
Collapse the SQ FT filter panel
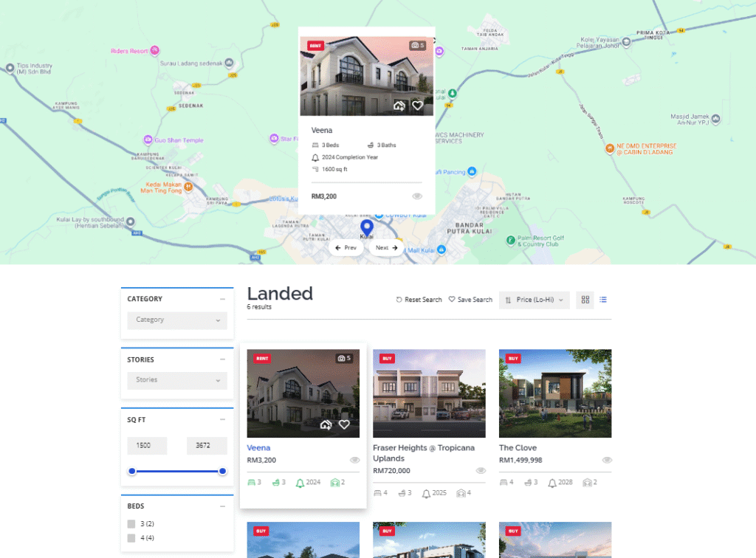pyautogui.click(x=222, y=420)
